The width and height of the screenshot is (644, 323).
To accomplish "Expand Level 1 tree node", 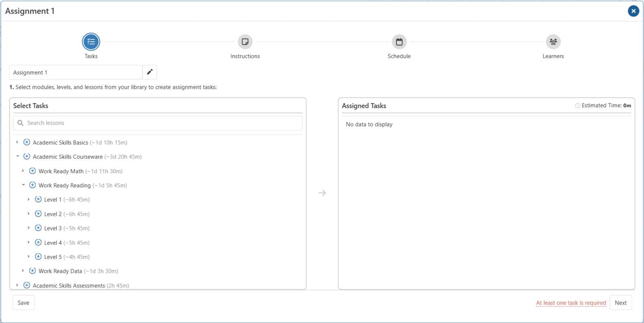I will 29,199.
